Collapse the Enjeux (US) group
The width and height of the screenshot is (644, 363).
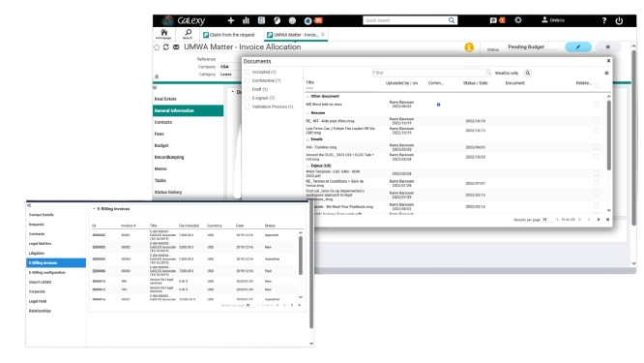(x=307, y=166)
